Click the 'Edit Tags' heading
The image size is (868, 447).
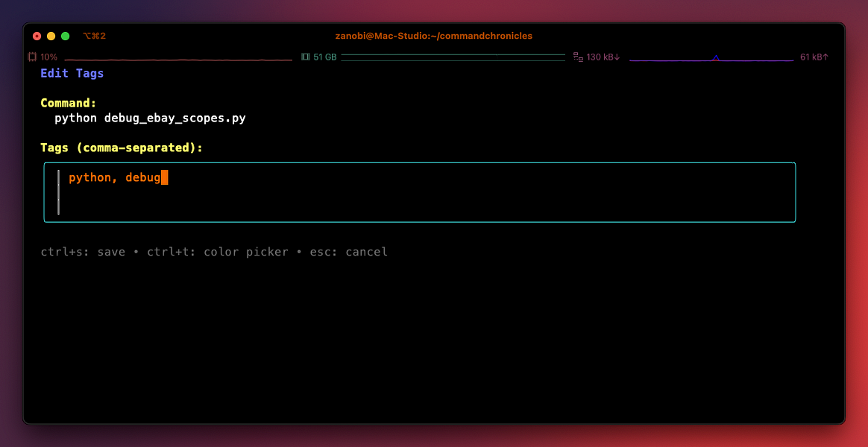(x=72, y=73)
